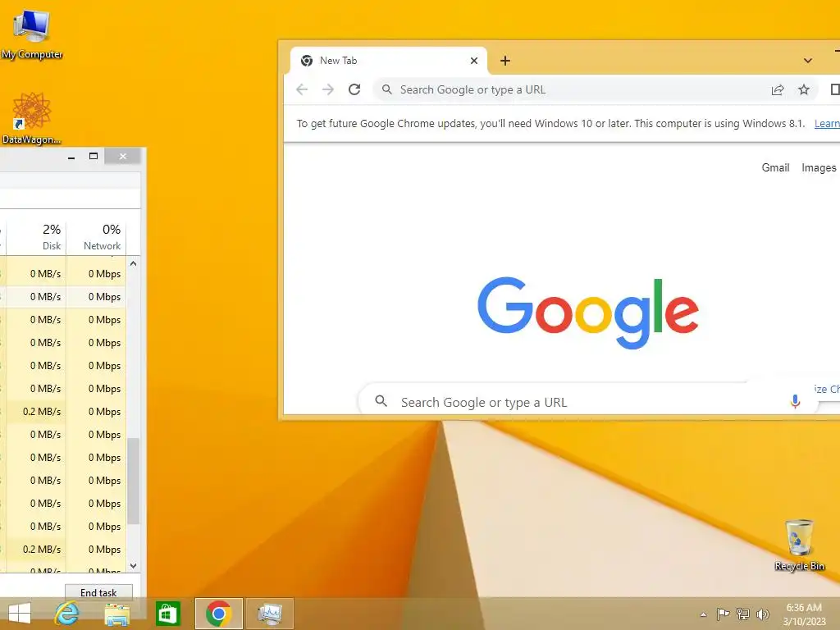Screen dimensions: 840x630
Task: Click the Task Manager scrollbar up arrow
Action: (x=133, y=263)
